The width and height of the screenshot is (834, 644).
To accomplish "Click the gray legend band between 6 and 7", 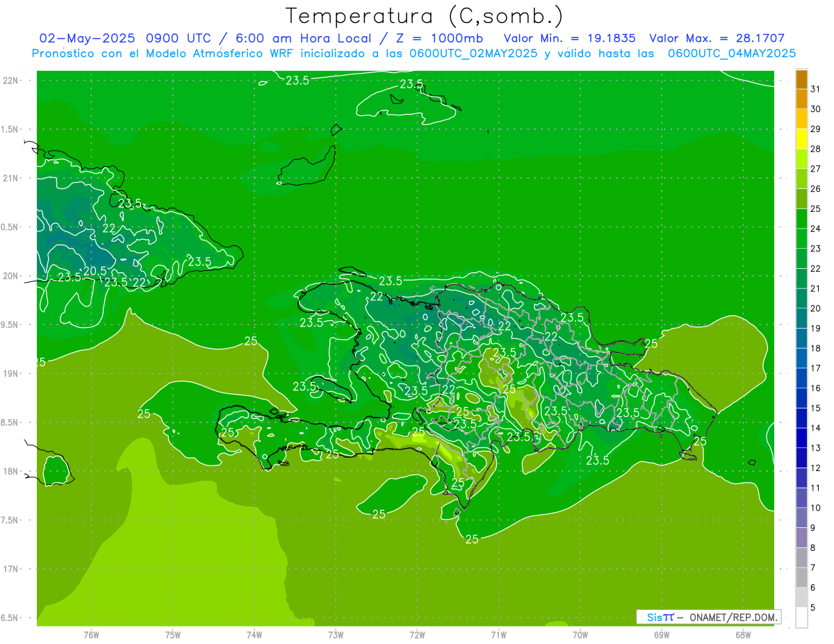I will coord(801,578).
